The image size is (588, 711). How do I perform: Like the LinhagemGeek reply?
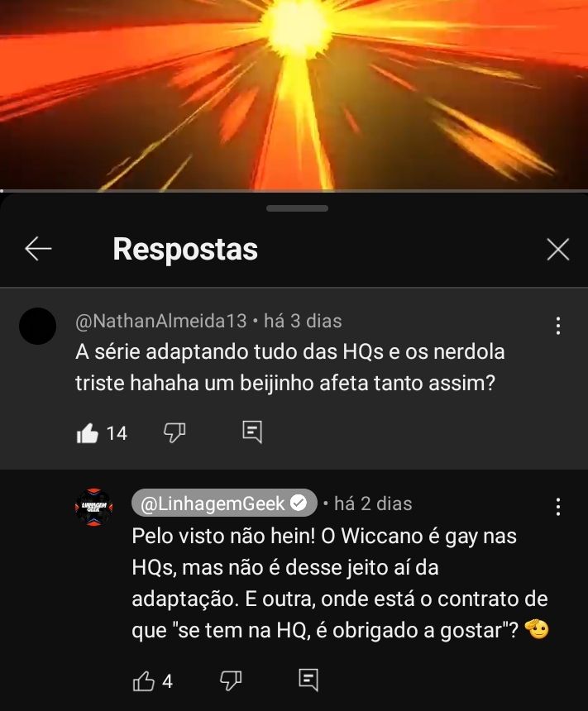[x=143, y=680]
